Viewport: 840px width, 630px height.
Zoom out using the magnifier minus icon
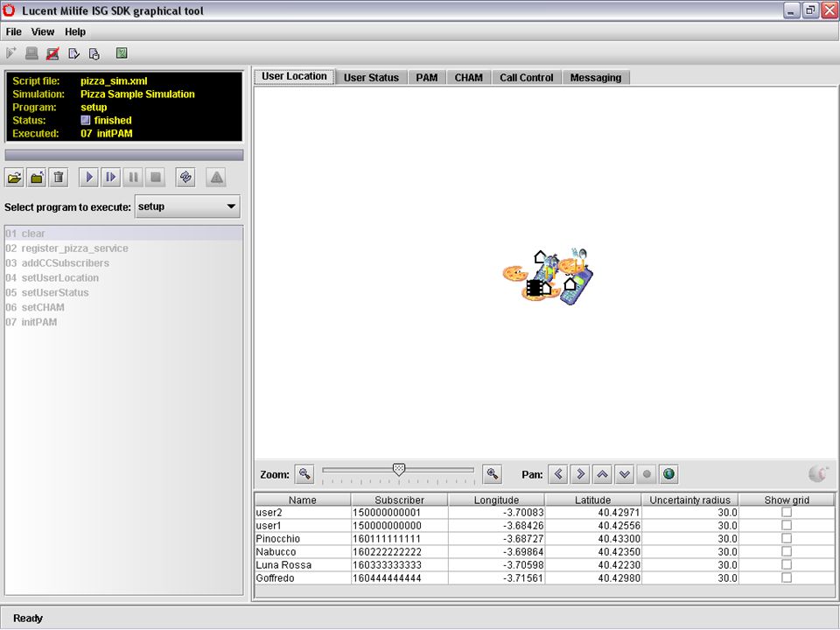point(304,474)
